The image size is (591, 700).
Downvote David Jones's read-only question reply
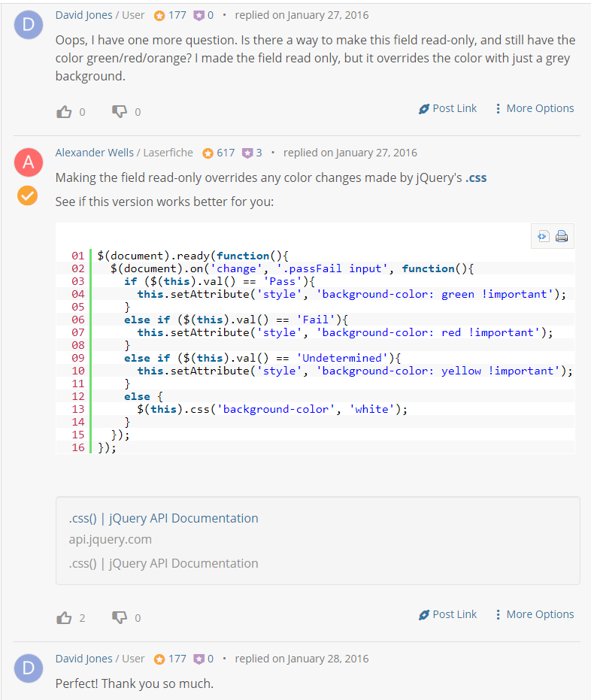[x=120, y=111]
